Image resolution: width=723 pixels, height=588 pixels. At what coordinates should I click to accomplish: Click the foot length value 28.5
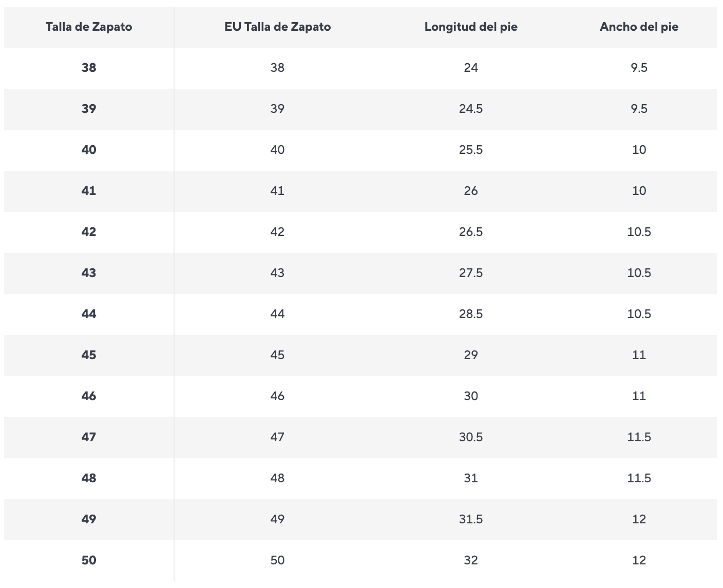[x=471, y=314]
